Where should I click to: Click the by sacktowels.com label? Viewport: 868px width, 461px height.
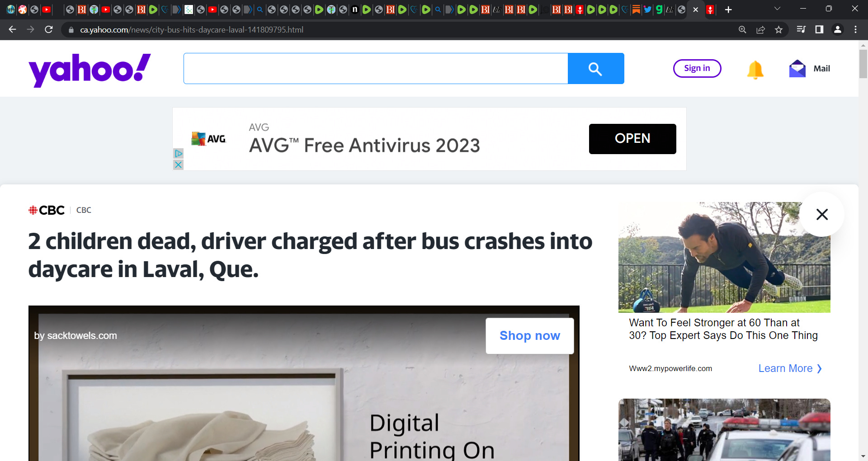click(x=75, y=335)
